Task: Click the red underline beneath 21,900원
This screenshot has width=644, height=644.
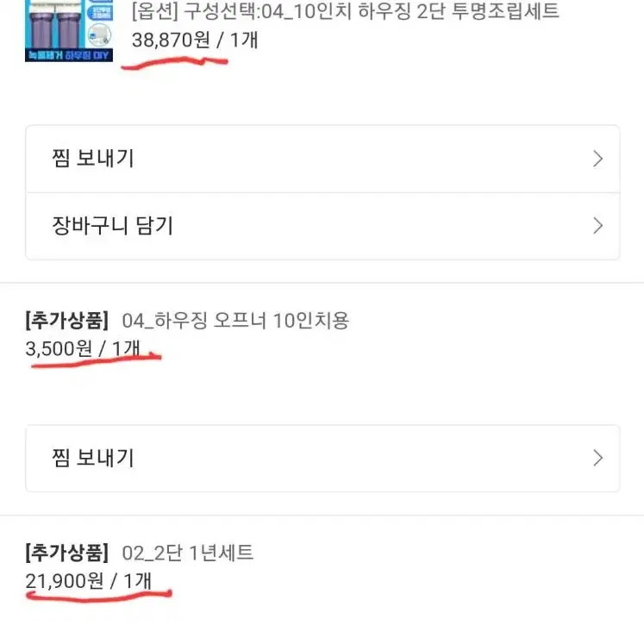Action: 99,596
